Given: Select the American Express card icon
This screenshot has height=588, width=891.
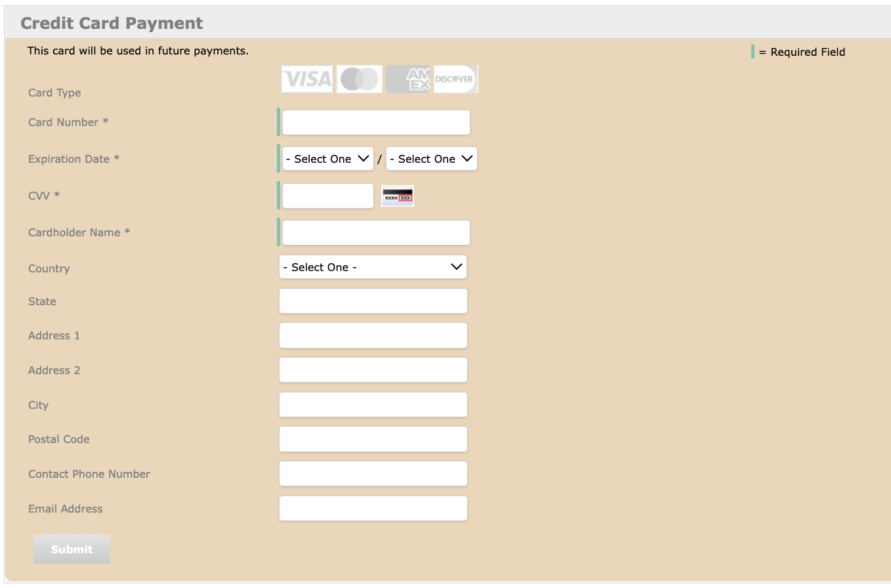Looking at the screenshot, I should (x=407, y=79).
